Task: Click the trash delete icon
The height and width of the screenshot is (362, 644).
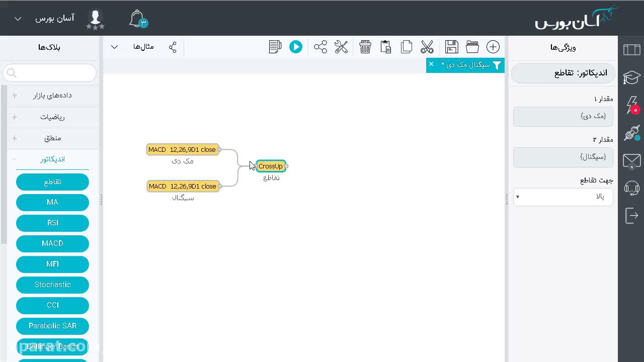Action: pyautogui.click(x=365, y=47)
